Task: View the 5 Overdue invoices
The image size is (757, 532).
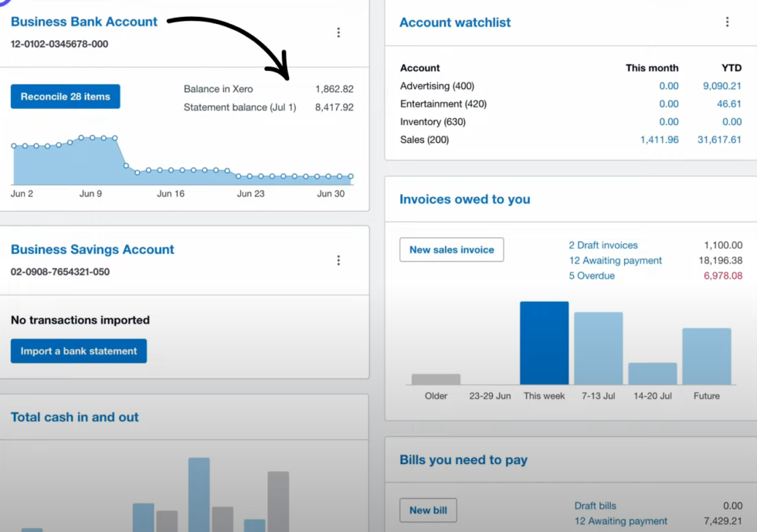Action: (592, 276)
